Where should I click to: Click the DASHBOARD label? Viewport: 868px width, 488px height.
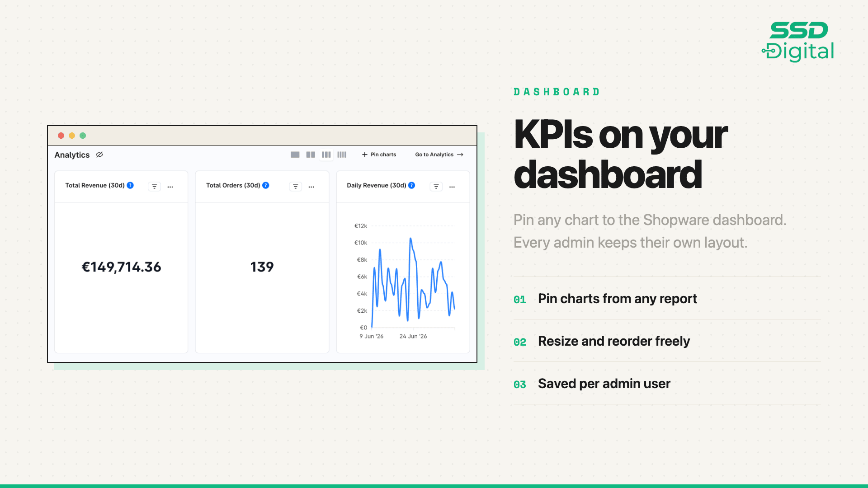pos(557,92)
